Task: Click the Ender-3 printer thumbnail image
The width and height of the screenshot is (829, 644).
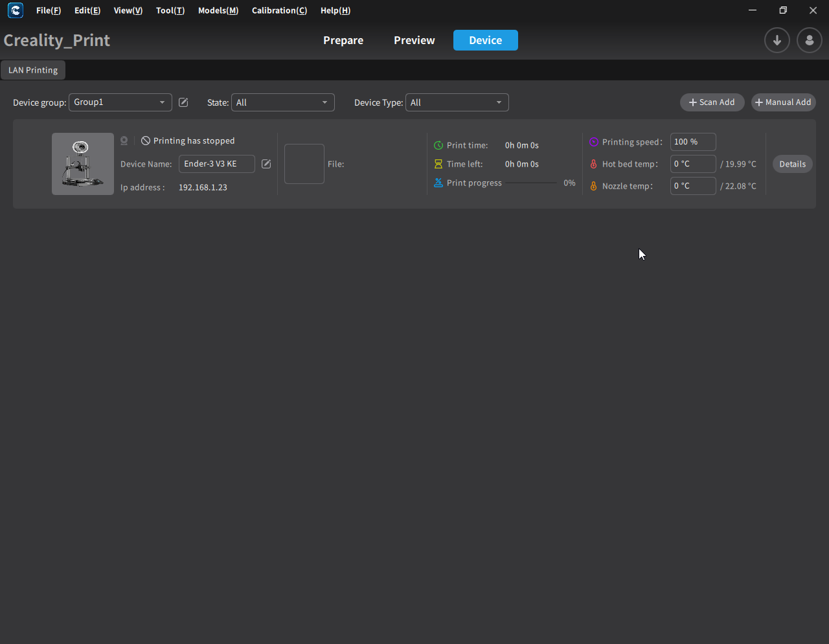Action: 83,164
